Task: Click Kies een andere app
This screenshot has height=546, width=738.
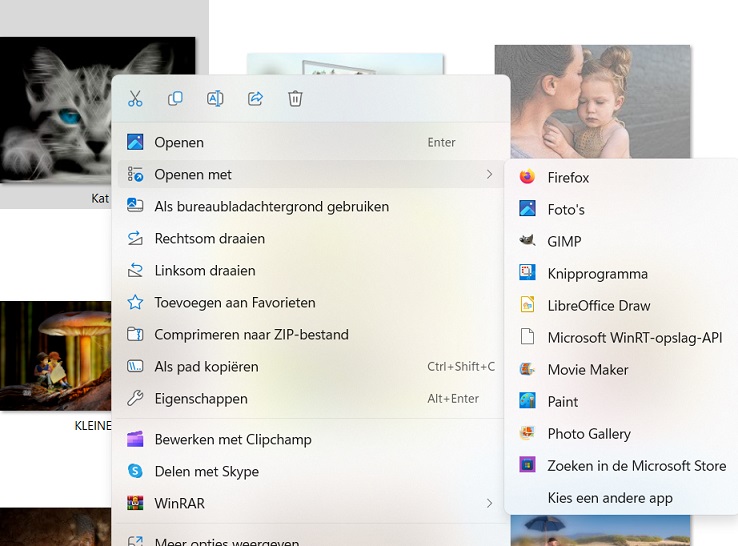Action: 610,498
